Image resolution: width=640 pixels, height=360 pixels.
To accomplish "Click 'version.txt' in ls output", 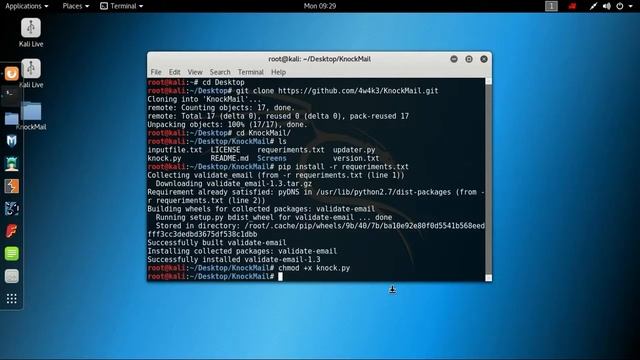I will [356, 158].
